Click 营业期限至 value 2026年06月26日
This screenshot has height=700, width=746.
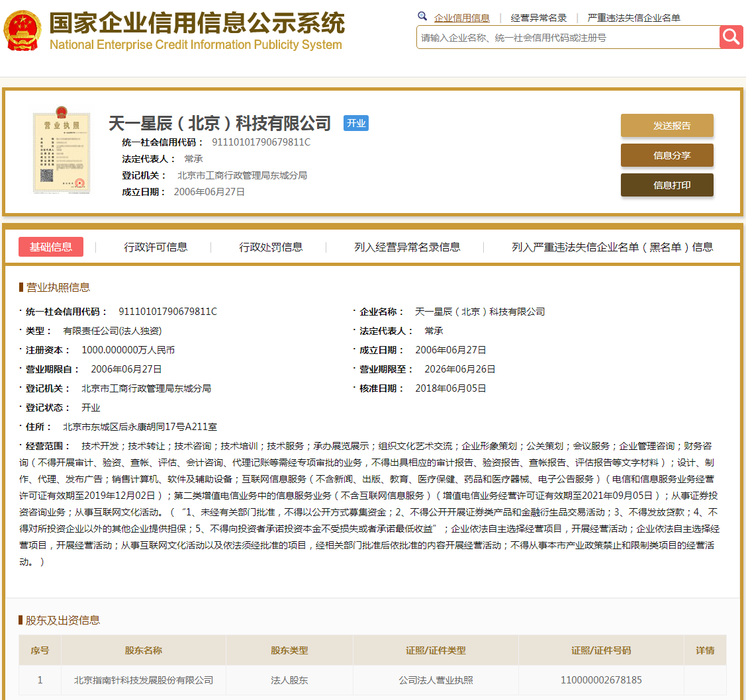(x=459, y=369)
